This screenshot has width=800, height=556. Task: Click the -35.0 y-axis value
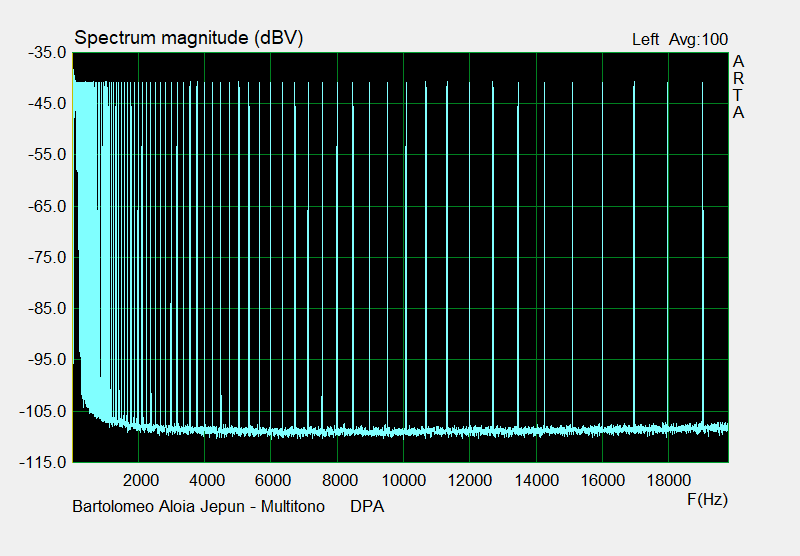click(x=47, y=53)
